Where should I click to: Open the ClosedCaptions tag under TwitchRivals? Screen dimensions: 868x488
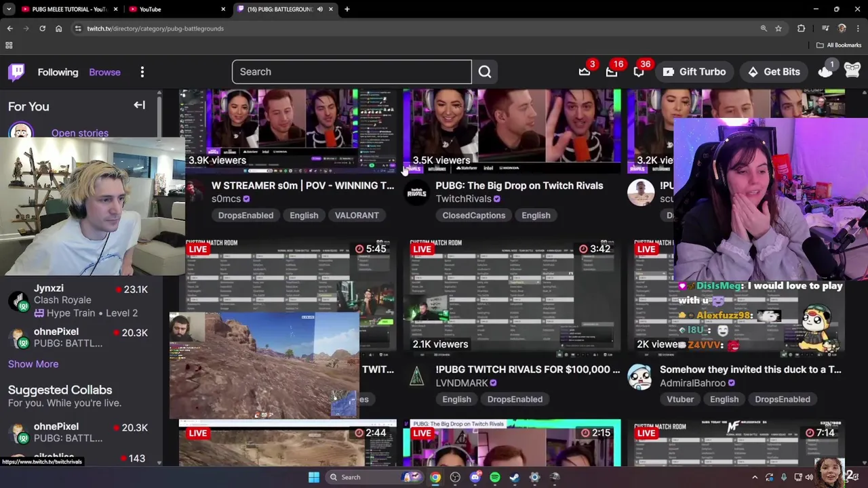(x=474, y=216)
